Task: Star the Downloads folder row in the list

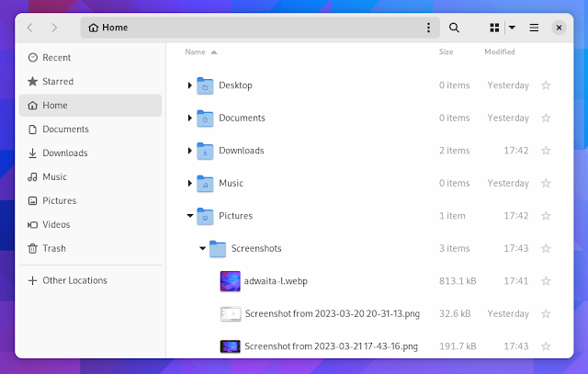Action: point(546,151)
